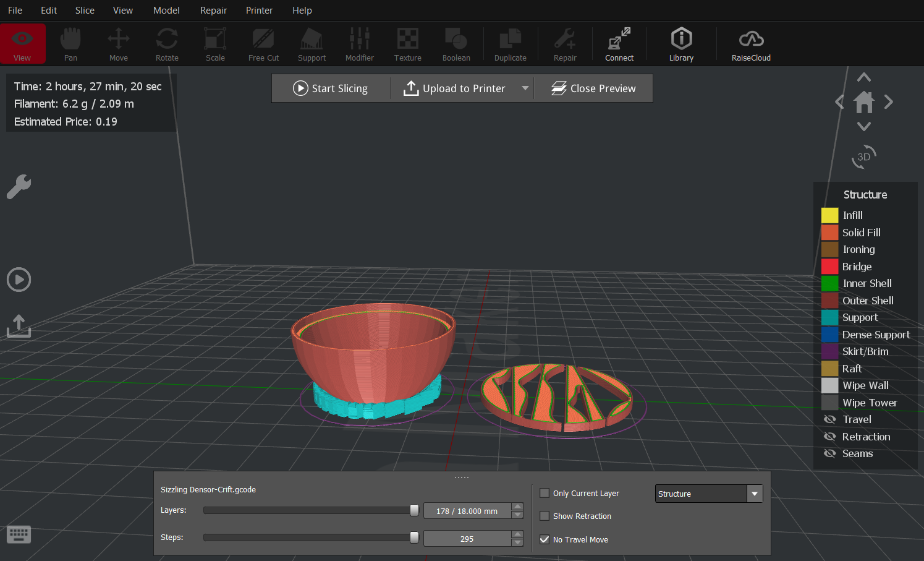Rotate view left with the left arrow
924x561 pixels.
pos(839,101)
